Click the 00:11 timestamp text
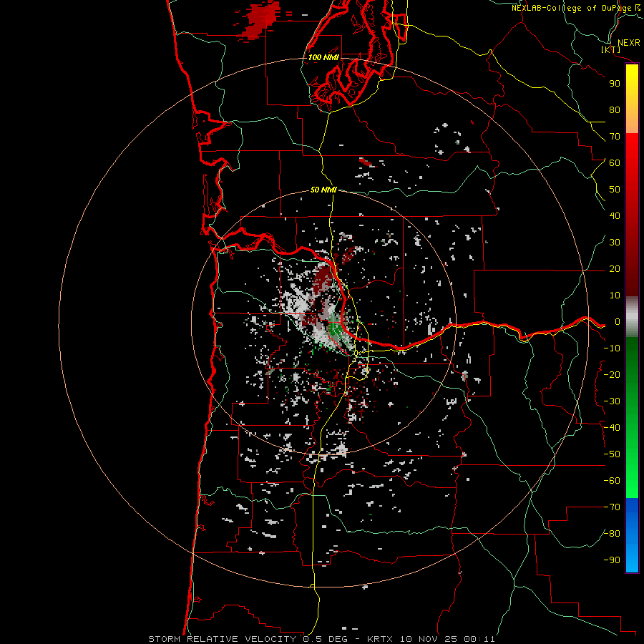Image resolution: width=644 pixels, height=644 pixels. 479,639
